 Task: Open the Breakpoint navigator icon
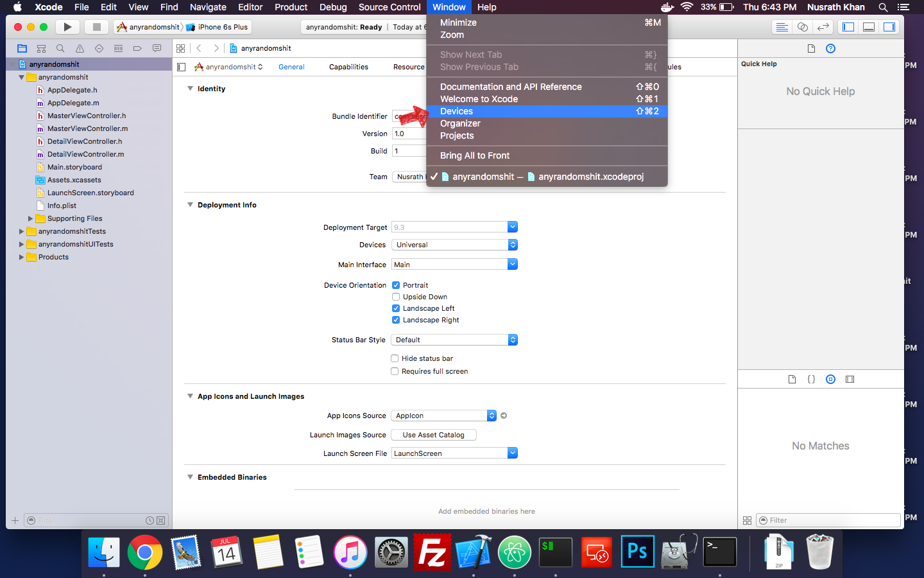click(x=137, y=48)
